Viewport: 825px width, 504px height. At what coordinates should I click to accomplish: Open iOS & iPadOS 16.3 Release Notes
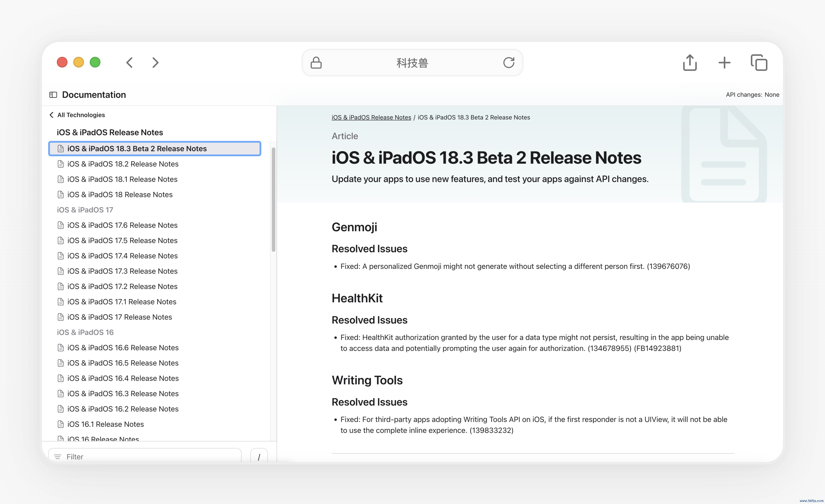(123, 393)
